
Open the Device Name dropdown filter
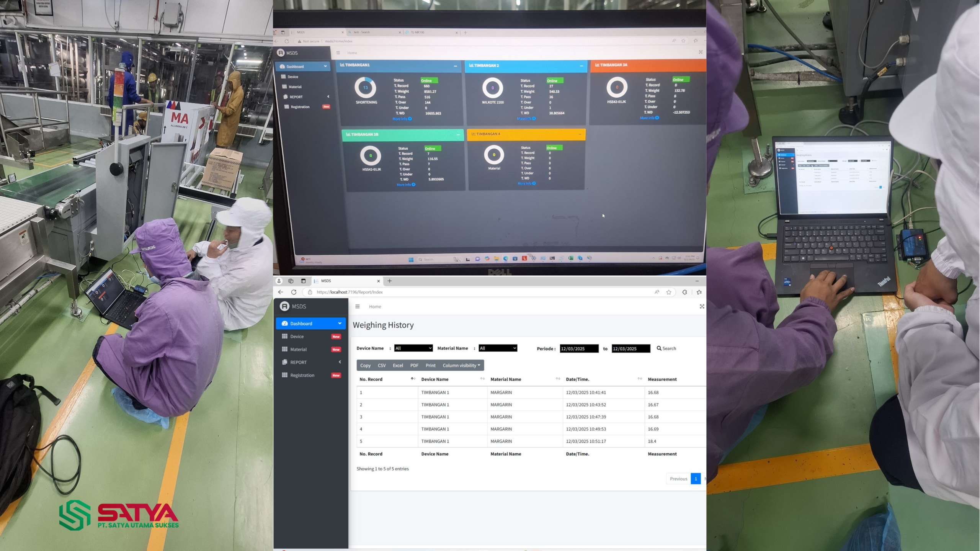413,348
